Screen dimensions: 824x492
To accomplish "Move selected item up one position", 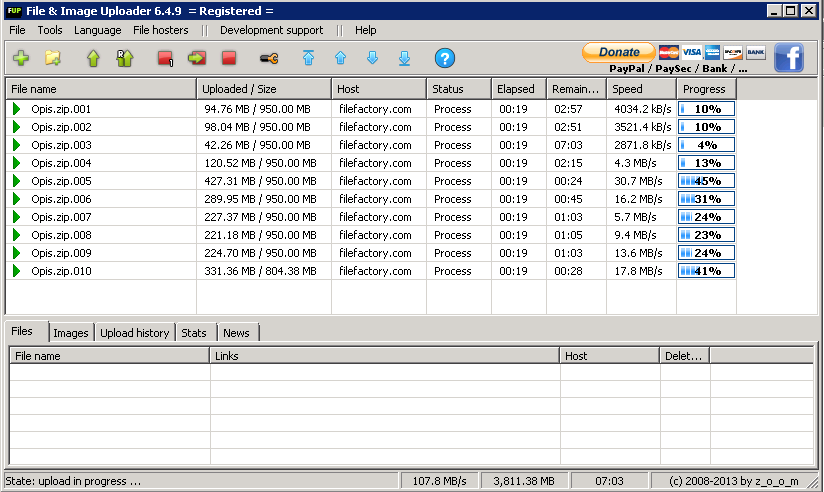I will [341, 58].
